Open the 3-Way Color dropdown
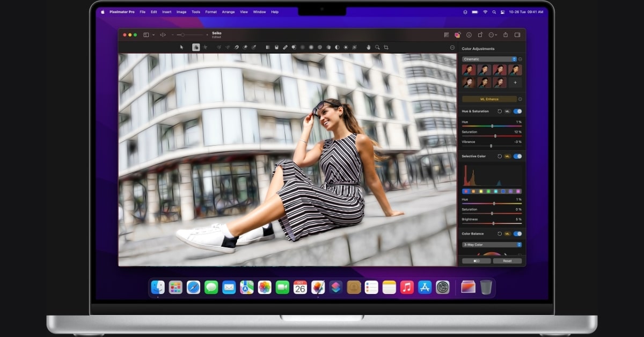 (492, 244)
